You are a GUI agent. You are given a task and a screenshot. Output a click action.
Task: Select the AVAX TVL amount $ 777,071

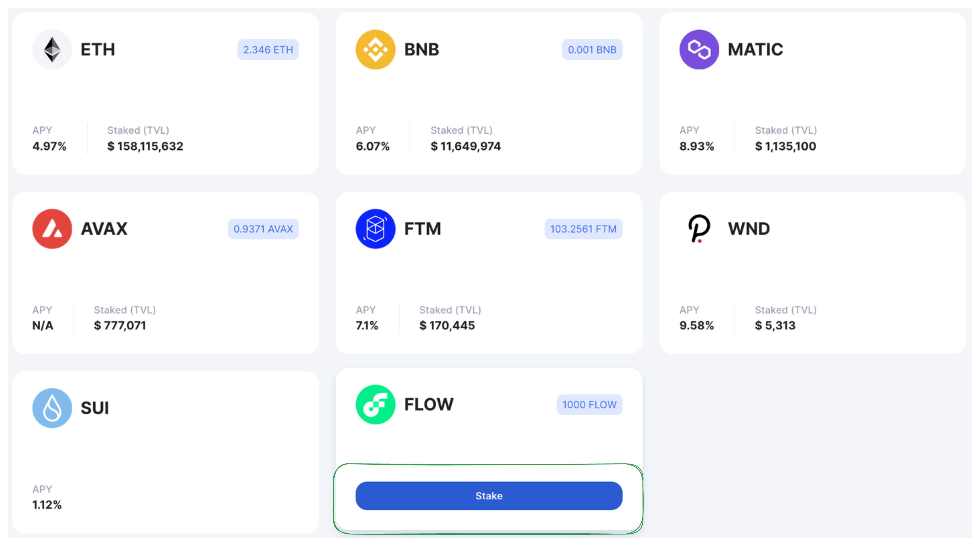(120, 326)
